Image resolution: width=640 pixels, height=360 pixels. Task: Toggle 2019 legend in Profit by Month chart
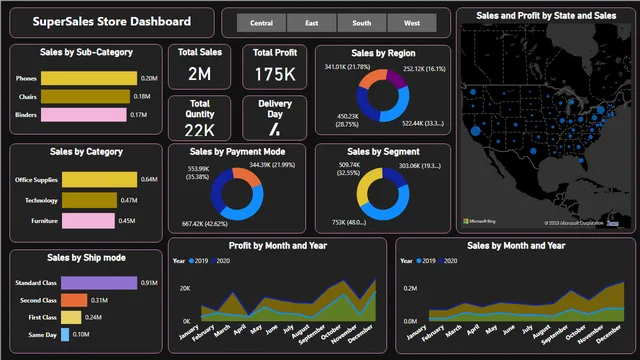pos(198,261)
